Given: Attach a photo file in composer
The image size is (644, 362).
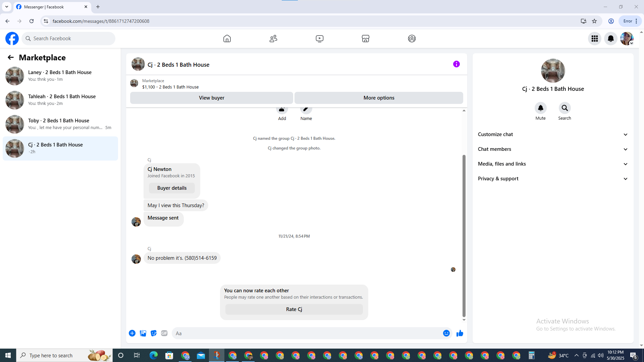Looking at the screenshot, I should click(143, 333).
